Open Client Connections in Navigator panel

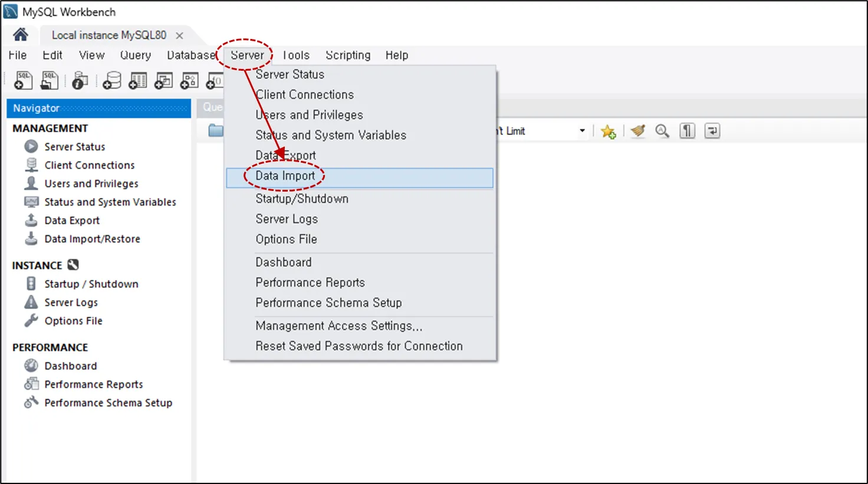click(89, 165)
